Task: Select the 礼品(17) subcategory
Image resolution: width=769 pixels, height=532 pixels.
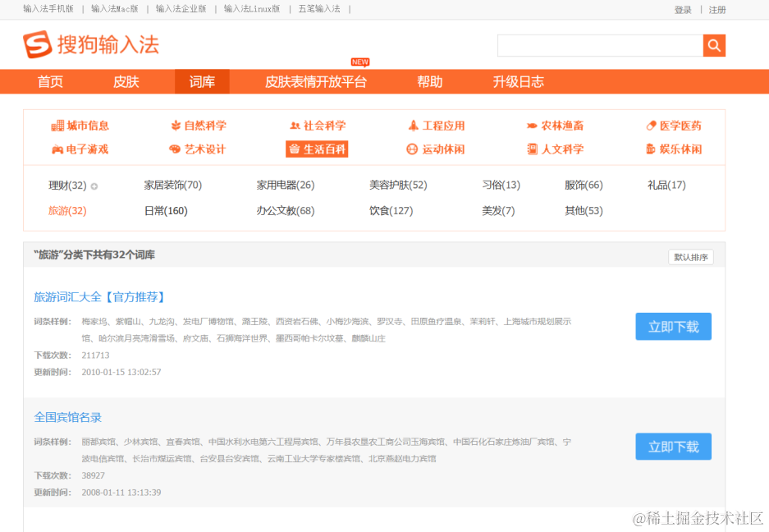Action: click(666, 185)
